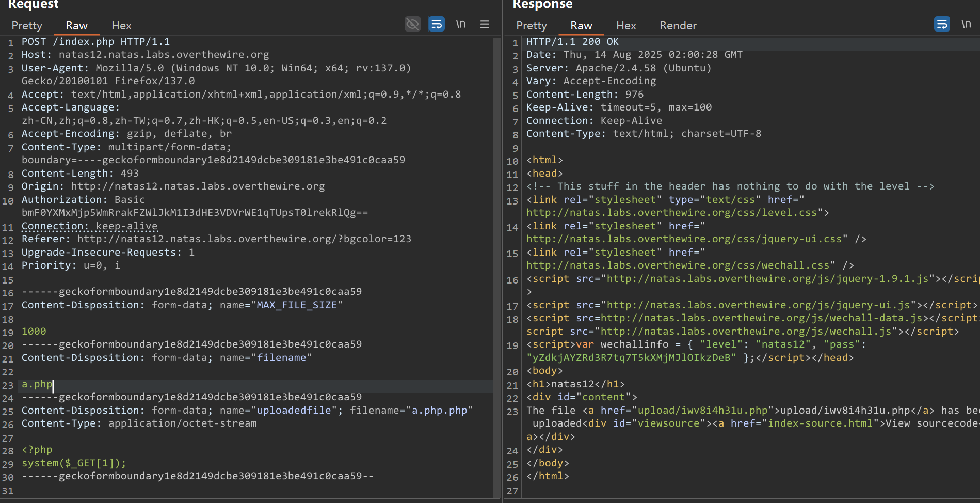980x503 pixels.
Task: Click the level.css stylesheet URL
Action: tap(671, 212)
